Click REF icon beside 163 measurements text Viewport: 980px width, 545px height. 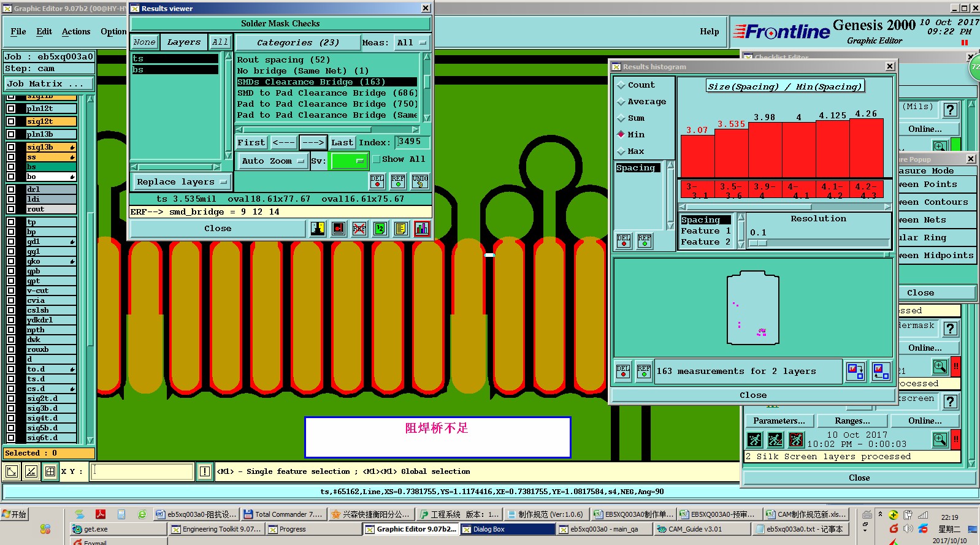[644, 372]
